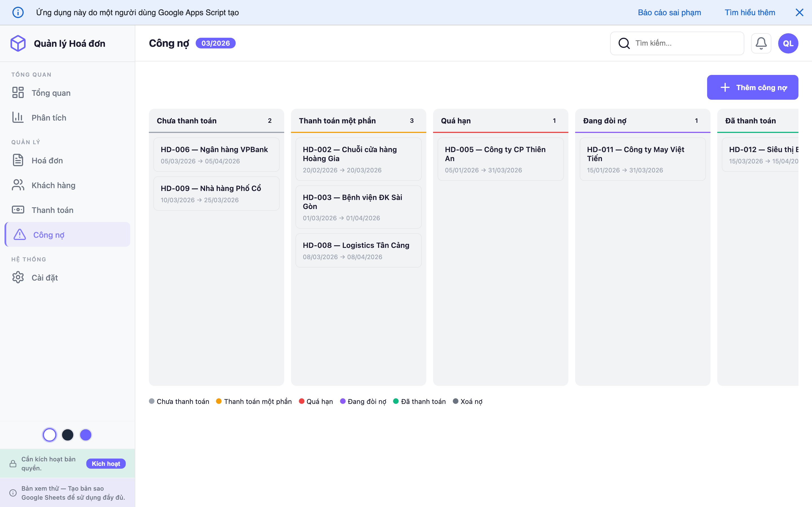Viewport: 812px width, 507px height.
Task: Enable the light theme circle
Action: (x=50, y=435)
